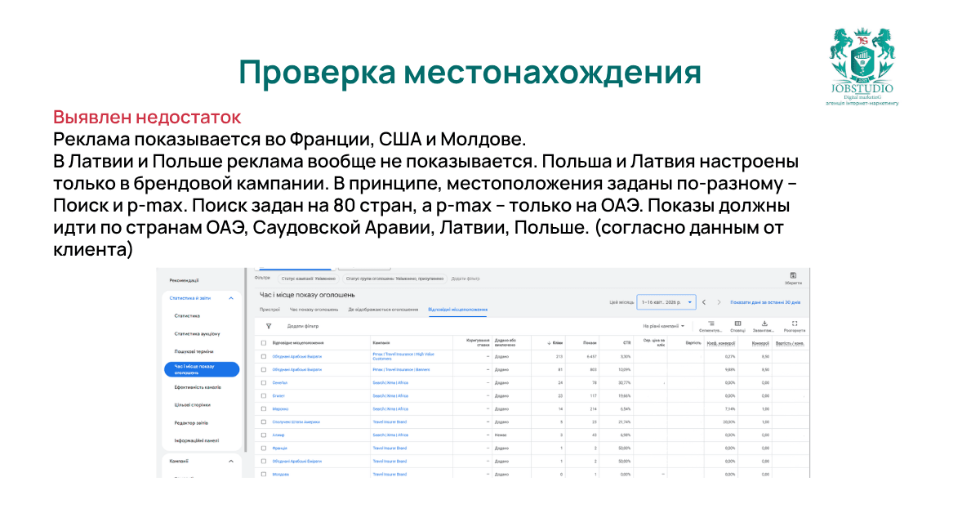Open Пошукові терміни sidebar item
Viewport: 980px width, 513px height.
[x=194, y=350]
